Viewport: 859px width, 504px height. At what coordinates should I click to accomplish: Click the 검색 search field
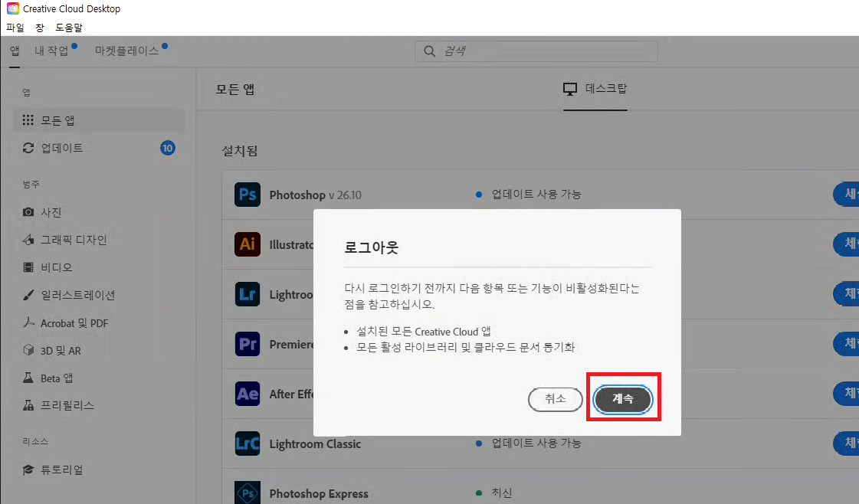pyautogui.click(x=536, y=51)
